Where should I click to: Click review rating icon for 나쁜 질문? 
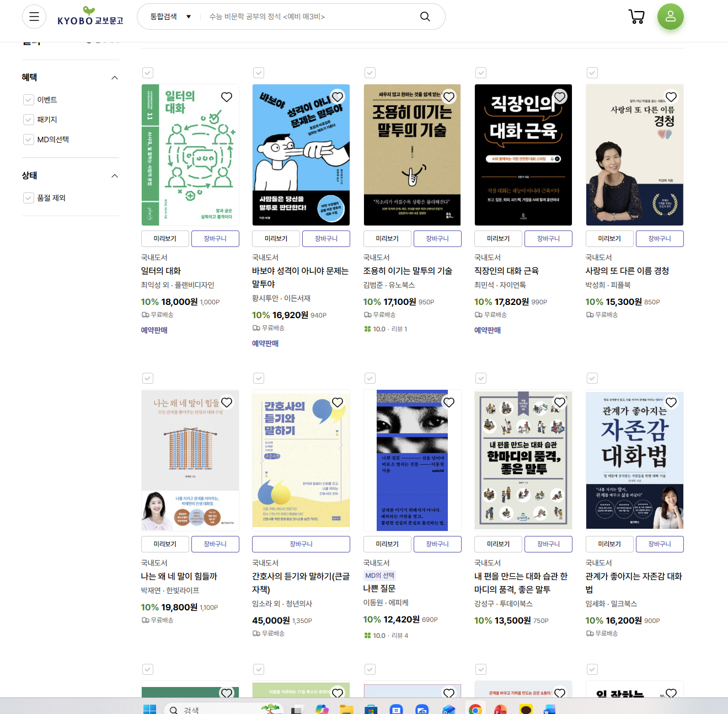point(367,636)
